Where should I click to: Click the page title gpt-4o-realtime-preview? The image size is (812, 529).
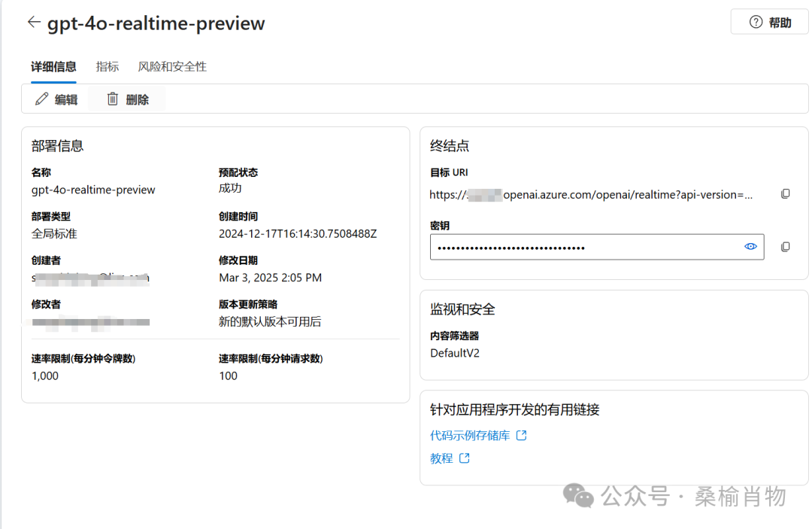(x=156, y=23)
